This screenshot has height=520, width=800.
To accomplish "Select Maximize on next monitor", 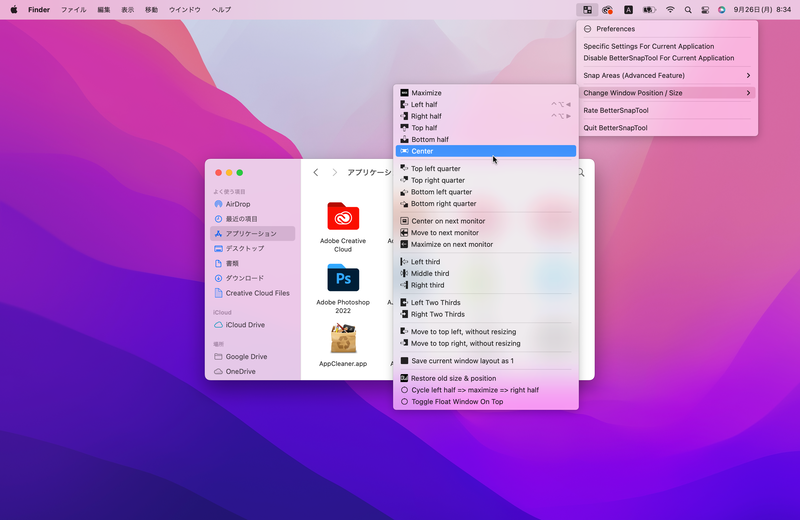I will pyautogui.click(x=486, y=244).
